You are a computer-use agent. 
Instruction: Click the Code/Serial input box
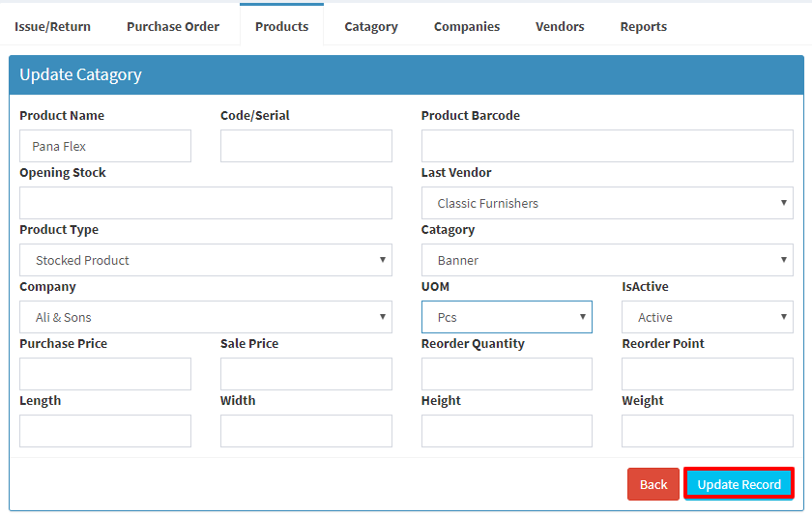306,146
